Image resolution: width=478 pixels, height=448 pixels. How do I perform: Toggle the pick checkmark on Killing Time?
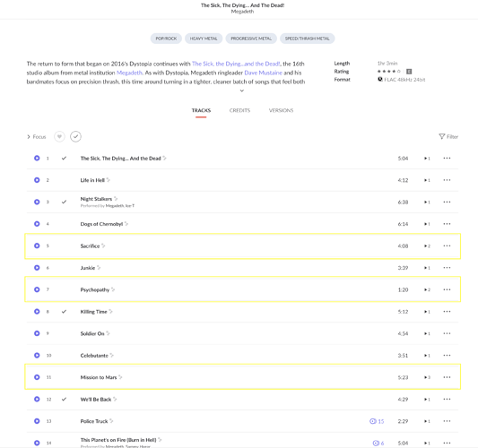64,312
